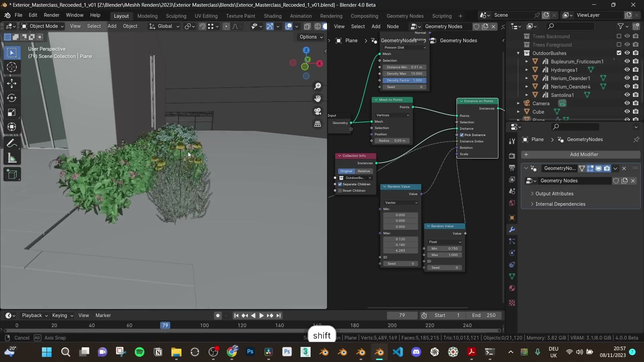Click the Add Modifier button
This screenshot has height=362, width=644.
(581, 155)
